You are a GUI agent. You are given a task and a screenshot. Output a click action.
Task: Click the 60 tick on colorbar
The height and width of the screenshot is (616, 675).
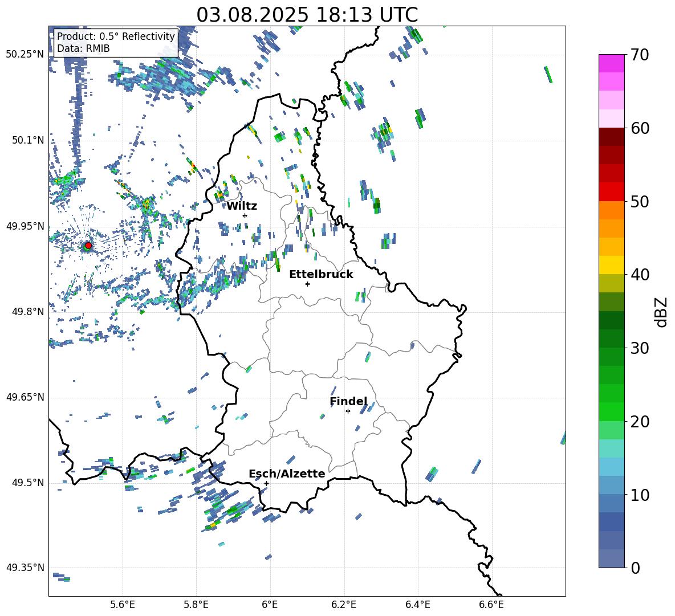(640, 128)
